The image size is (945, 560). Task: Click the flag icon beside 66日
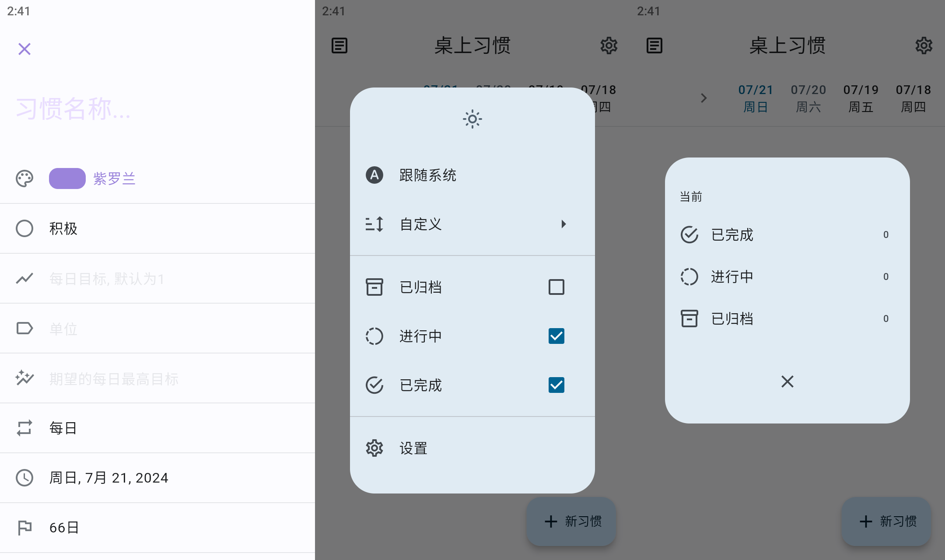point(24,528)
